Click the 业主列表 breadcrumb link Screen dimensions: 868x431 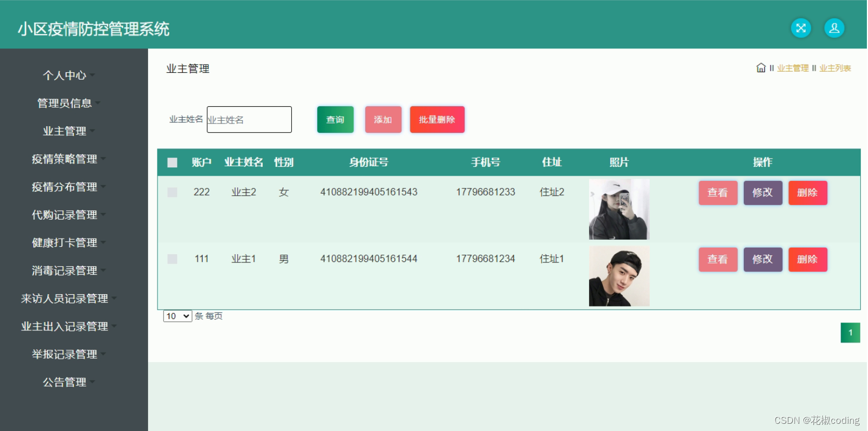(835, 68)
